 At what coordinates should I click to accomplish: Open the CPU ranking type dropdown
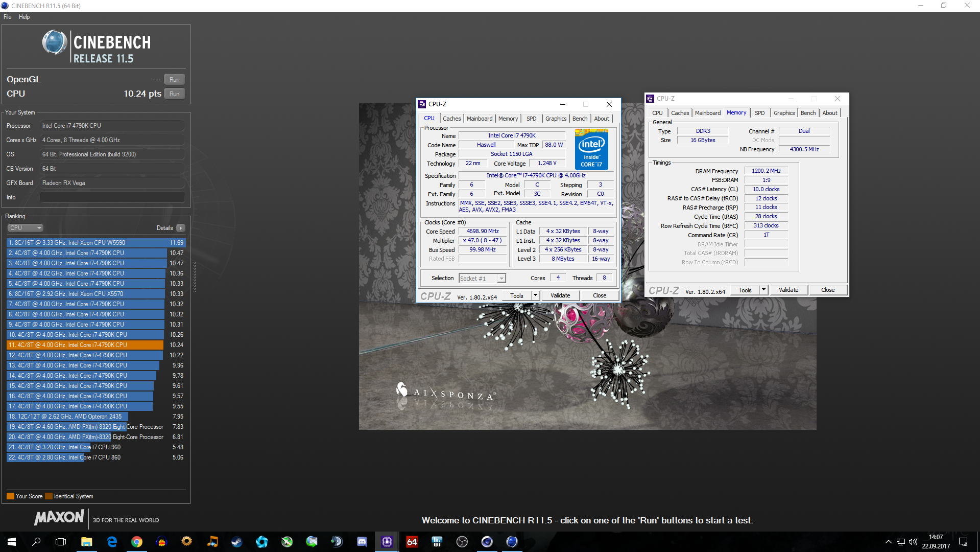(x=25, y=228)
